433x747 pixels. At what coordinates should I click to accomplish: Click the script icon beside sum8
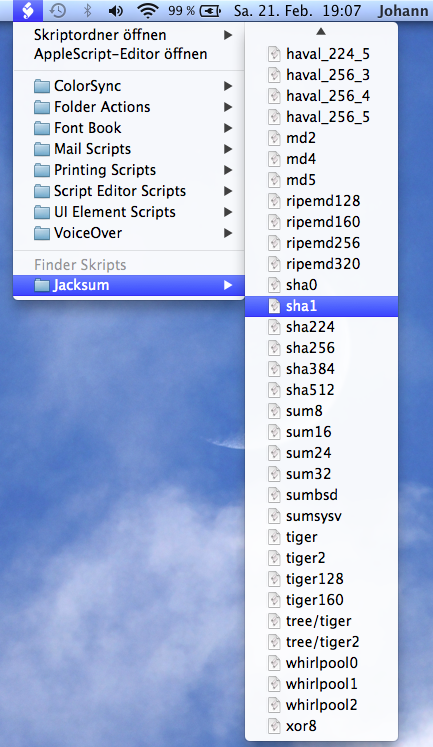(x=274, y=411)
